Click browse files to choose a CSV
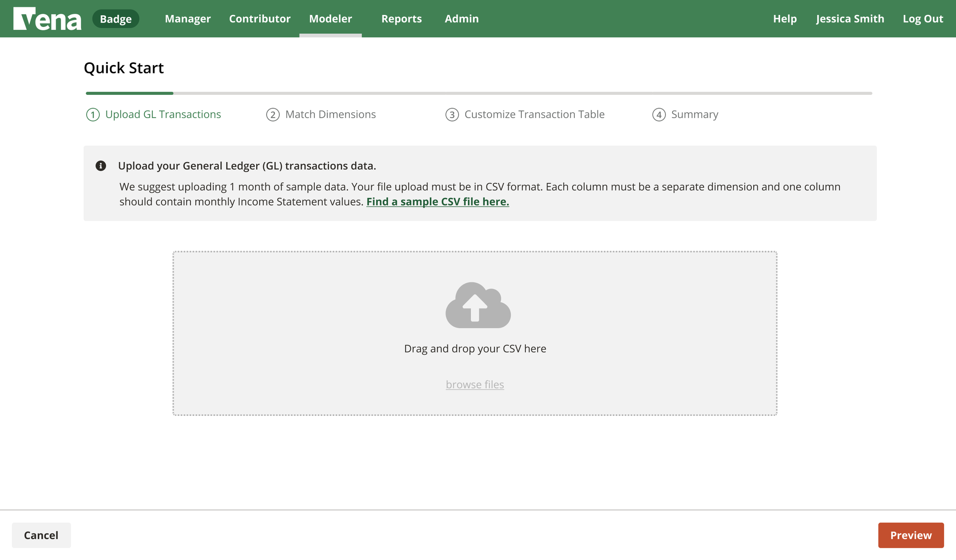This screenshot has height=560, width=956. pyautogui.click(x=475, y=384)
